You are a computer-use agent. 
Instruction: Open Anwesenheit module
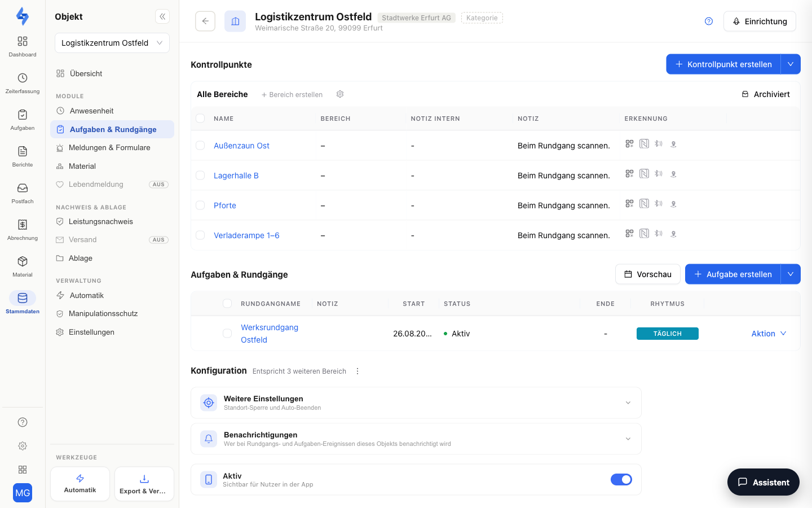click(x=112, y=111)
